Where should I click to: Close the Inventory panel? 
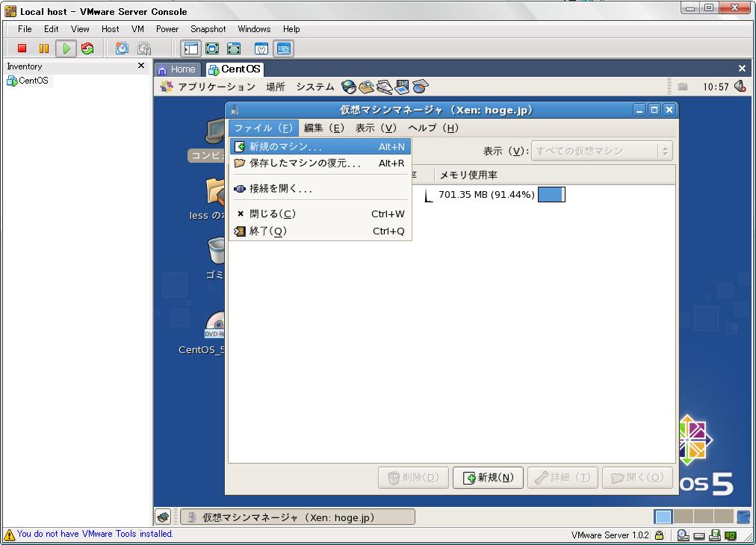tap(140, 66)
